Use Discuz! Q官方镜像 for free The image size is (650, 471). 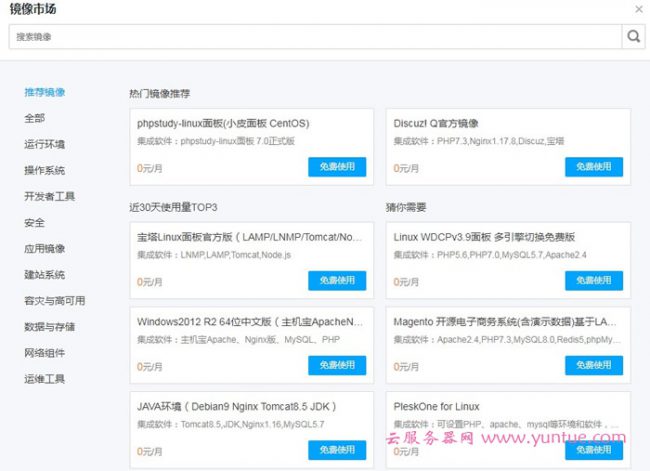pos(594,167)
